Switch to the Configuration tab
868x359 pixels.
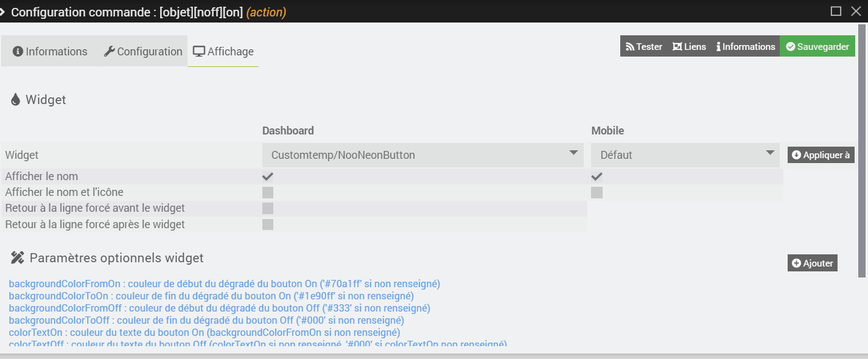pos(142,51)
